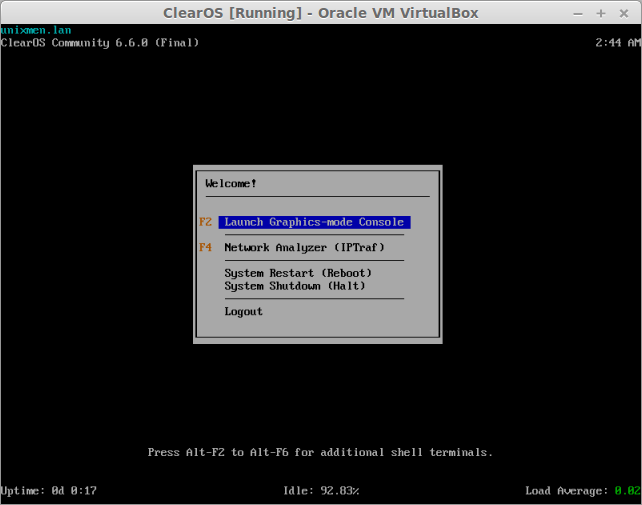642x505 pixels.
Task: Select System Shutdown (Halt)
Action: [x=294, y=285]
